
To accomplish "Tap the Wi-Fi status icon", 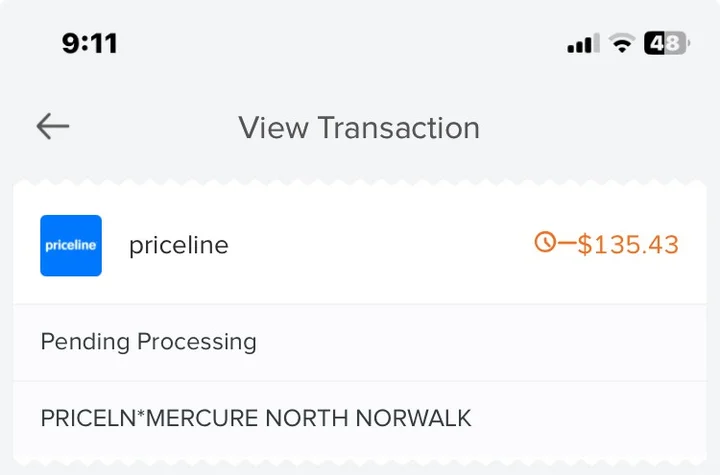I will click(x=622, y=43).
